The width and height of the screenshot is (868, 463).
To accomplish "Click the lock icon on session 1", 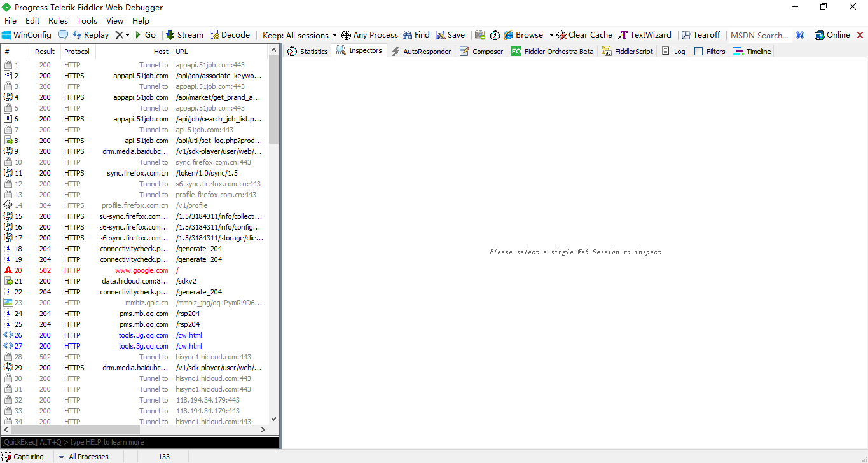I will 8,65.
